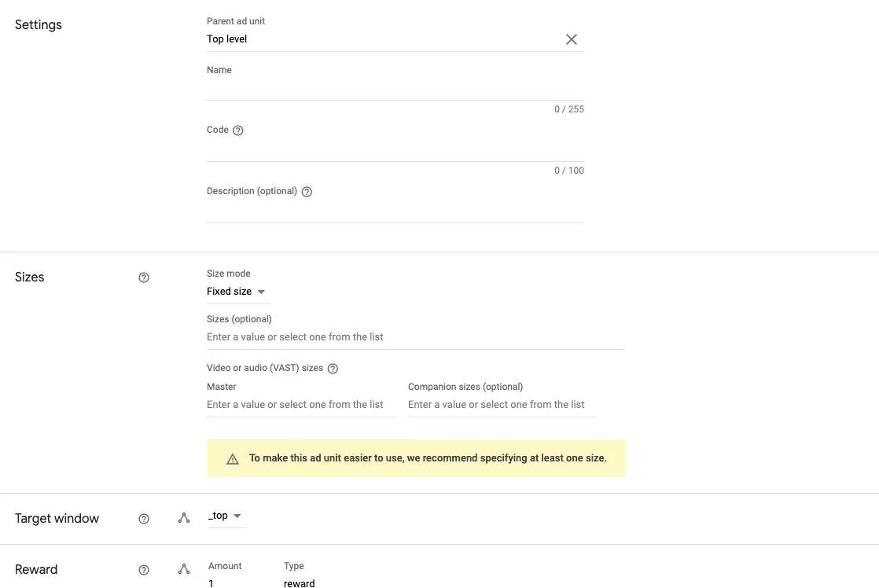This screenshot has width=879, height=588.
Task: Click inside the Code input field
Action: pyautogui.click(x=354, y=151)
